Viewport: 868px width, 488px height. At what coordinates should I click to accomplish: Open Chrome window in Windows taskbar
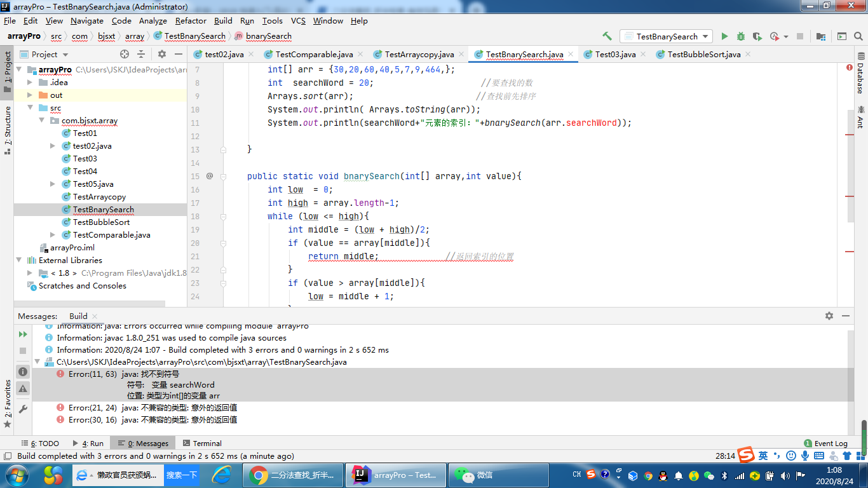pos(293,475)
